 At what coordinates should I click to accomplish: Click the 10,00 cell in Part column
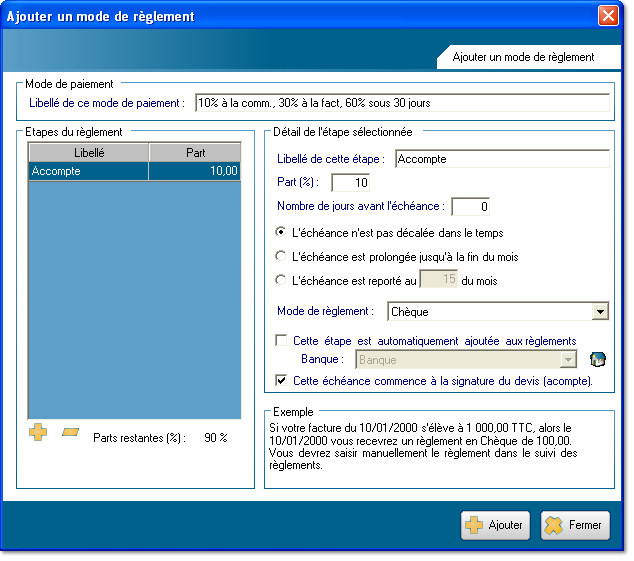pos(195,171)
